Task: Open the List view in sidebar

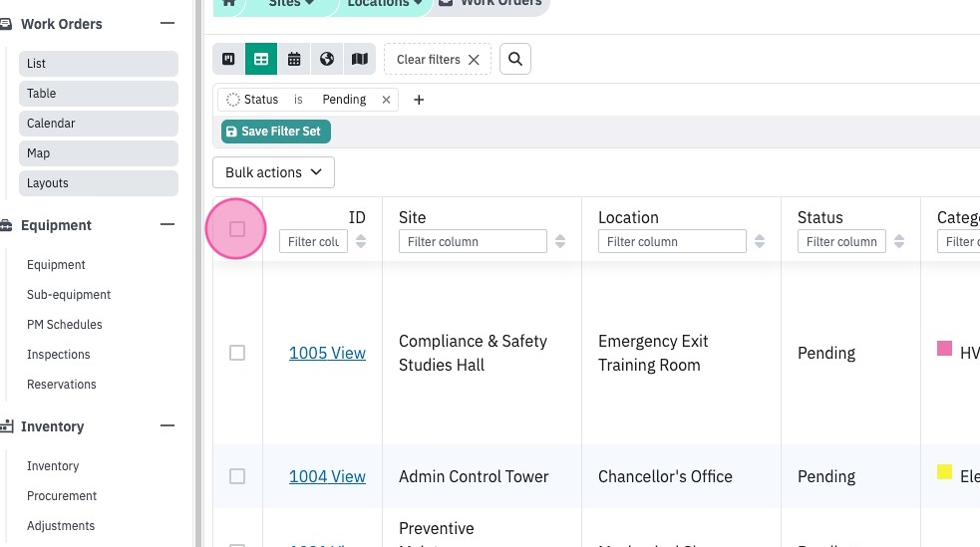Action: click(x=98, y=64)
